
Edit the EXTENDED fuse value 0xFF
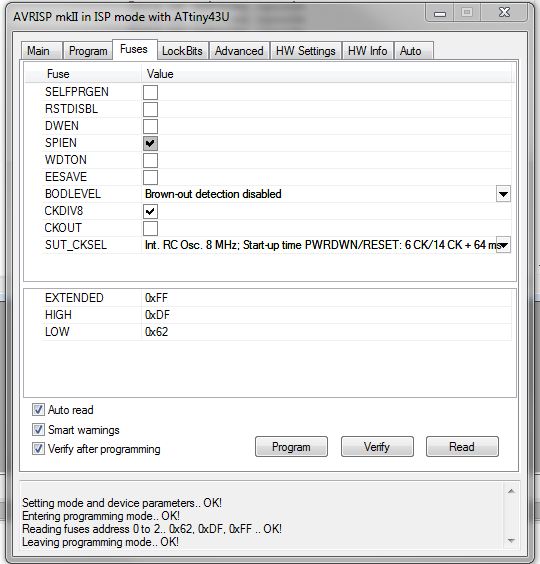coord(156,298)
